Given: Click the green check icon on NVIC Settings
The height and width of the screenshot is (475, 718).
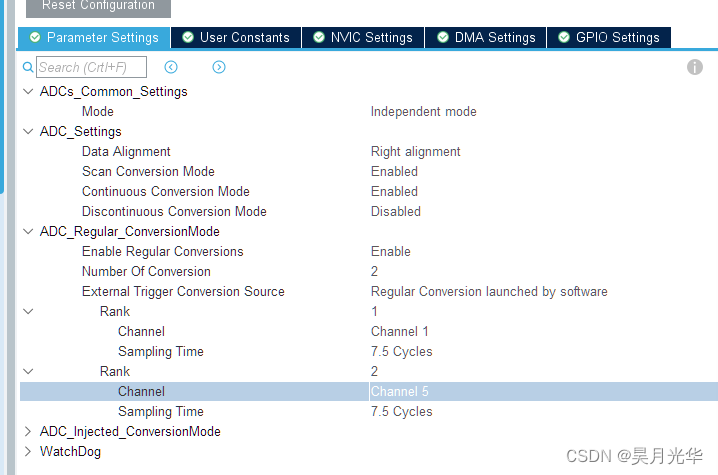Looking at the screenshot, I should [x=319, y=37].
